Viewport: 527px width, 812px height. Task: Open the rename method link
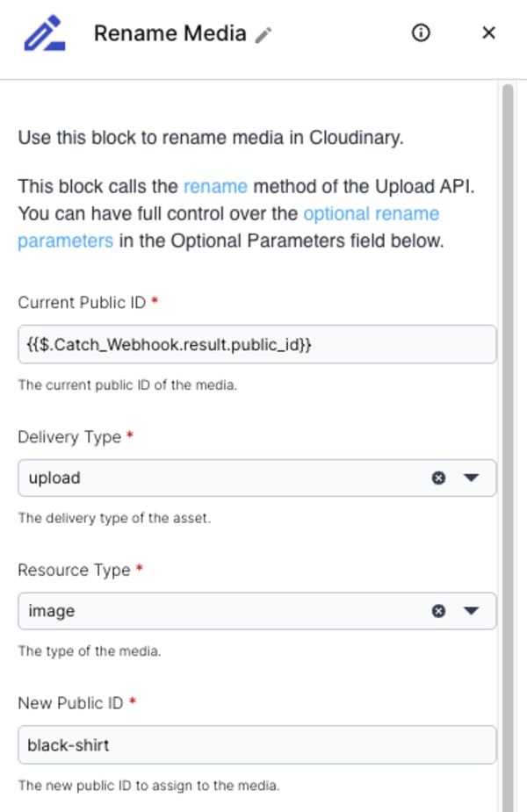[215, 186]
